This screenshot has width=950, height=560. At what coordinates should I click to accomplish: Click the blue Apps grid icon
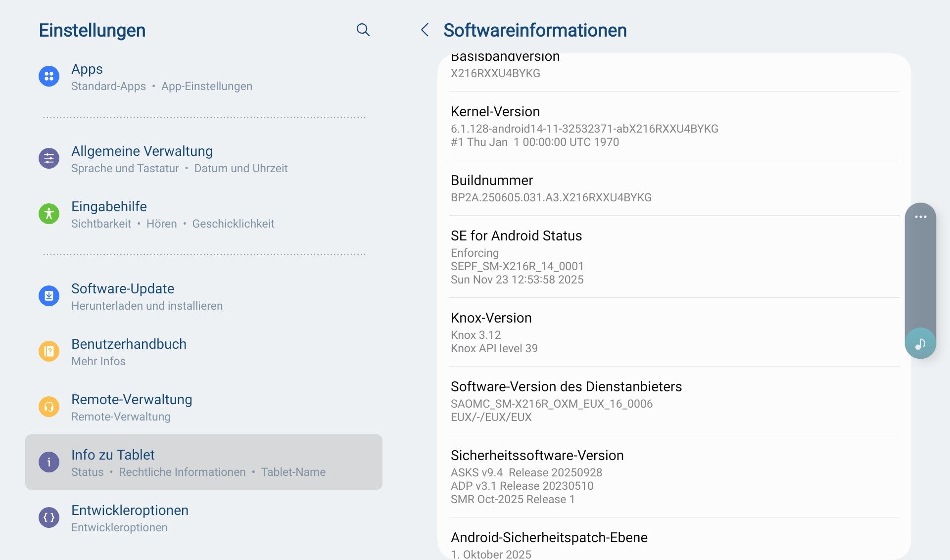[49, 76]
